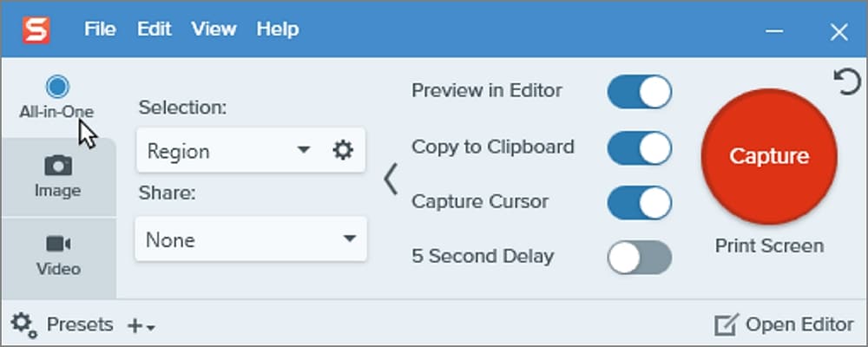Select the All-in-One capture mode
This screenshot has width=868, height=347.
[x=57, y=86]
